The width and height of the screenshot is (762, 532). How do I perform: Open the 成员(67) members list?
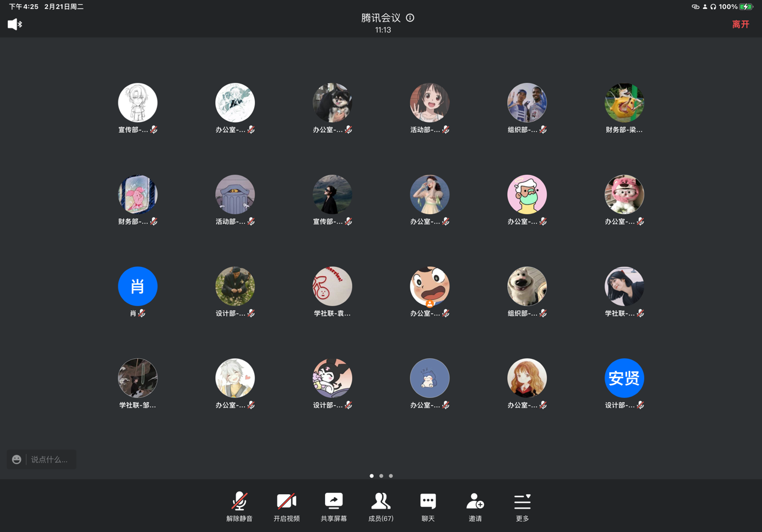[x=380, y=506]
